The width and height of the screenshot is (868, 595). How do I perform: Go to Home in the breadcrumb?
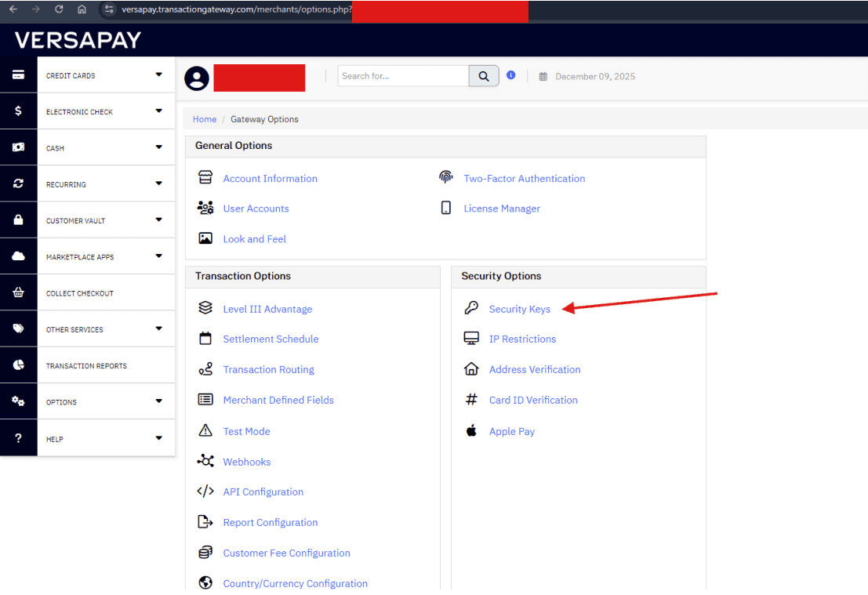[205, 119]
